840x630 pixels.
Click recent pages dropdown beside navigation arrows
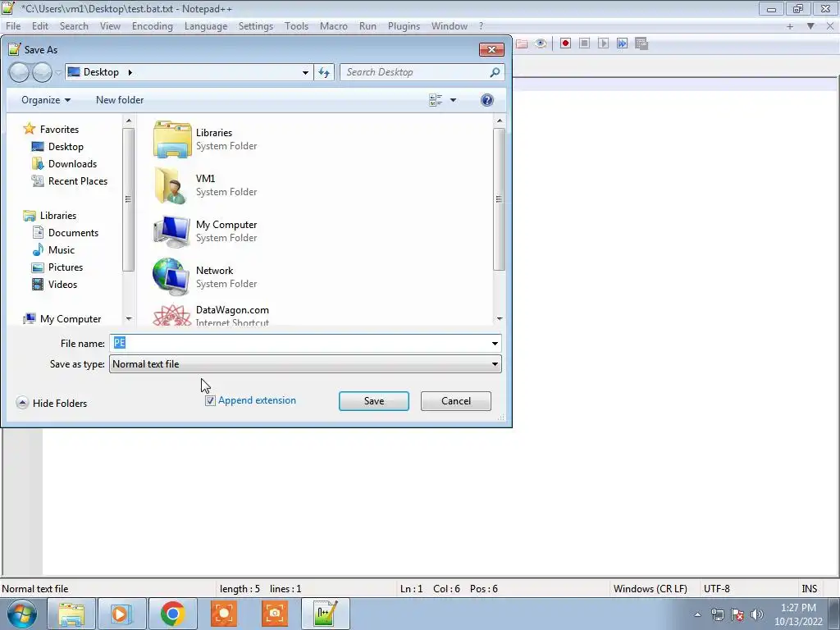coord(58,73)
